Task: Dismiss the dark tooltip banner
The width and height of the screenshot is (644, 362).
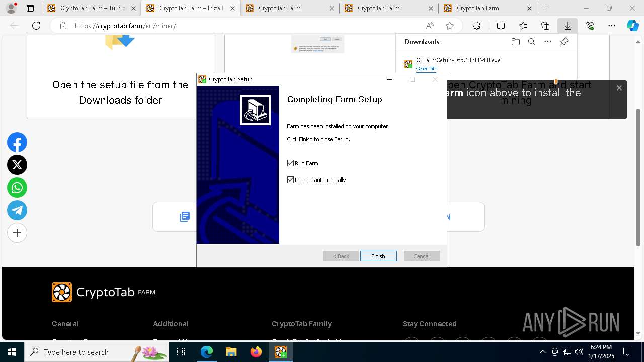Action: coord(619,88)
